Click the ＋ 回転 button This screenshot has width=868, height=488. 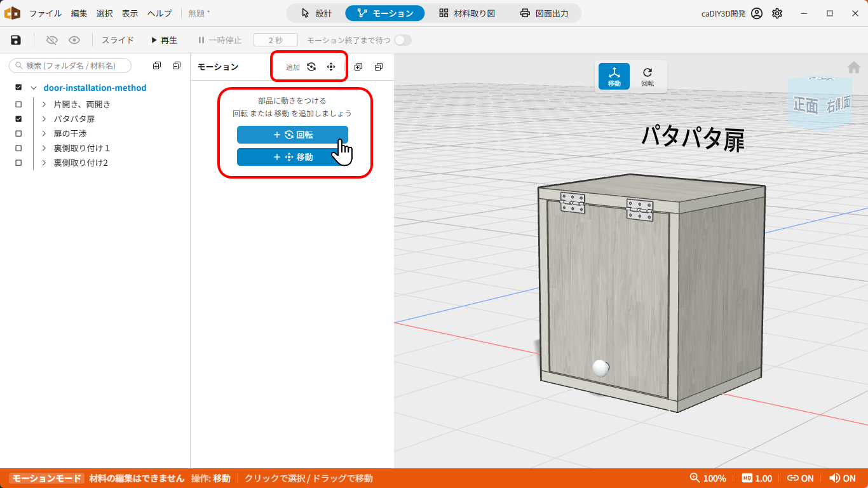click(x=292, y=135)
